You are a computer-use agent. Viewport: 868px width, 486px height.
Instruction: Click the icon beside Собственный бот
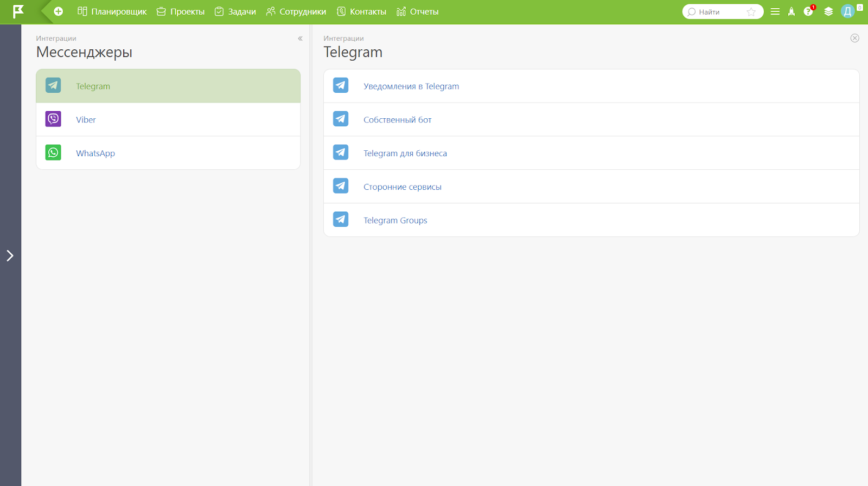[341, 119]
